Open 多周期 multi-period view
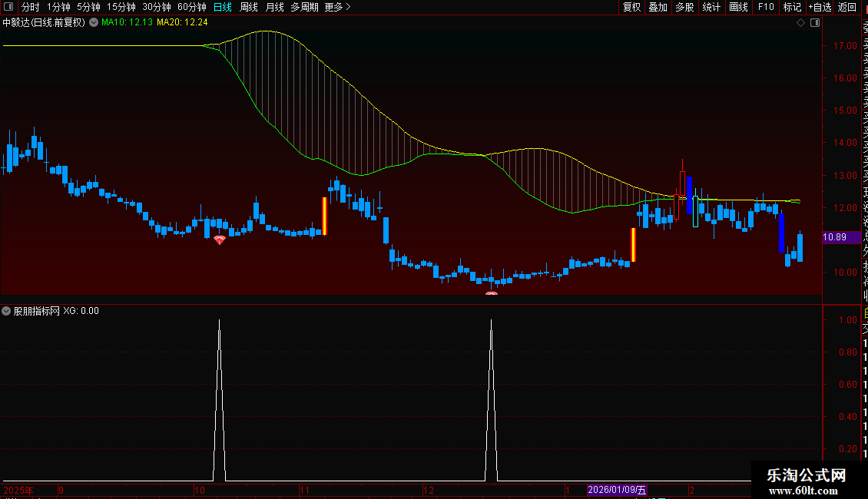 coord(304,7)
